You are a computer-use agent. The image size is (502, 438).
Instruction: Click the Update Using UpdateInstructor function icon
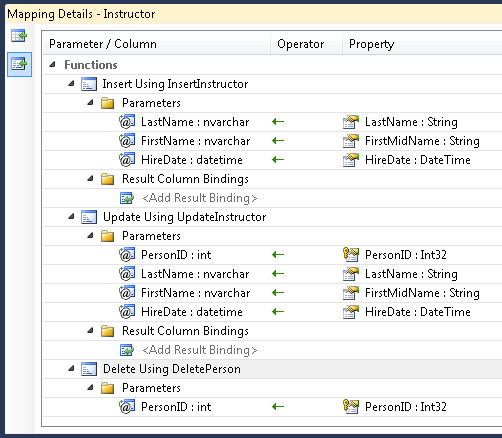89,217
